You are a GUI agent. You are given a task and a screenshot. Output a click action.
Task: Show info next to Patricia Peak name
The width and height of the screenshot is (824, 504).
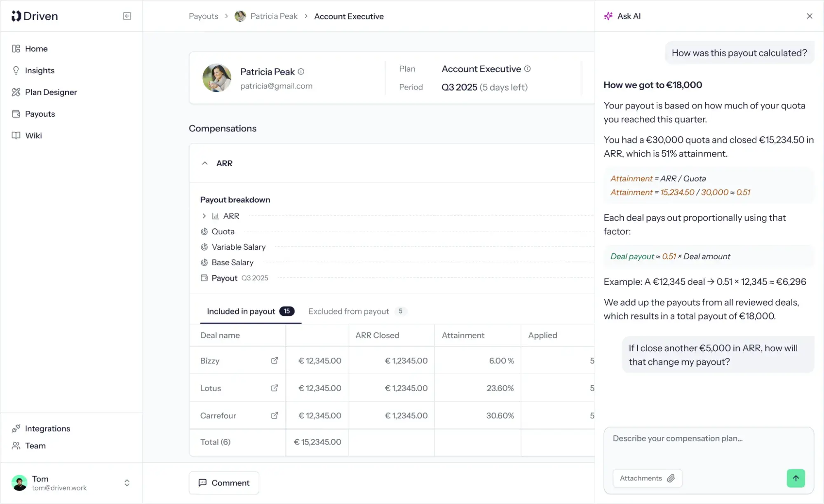301,72
